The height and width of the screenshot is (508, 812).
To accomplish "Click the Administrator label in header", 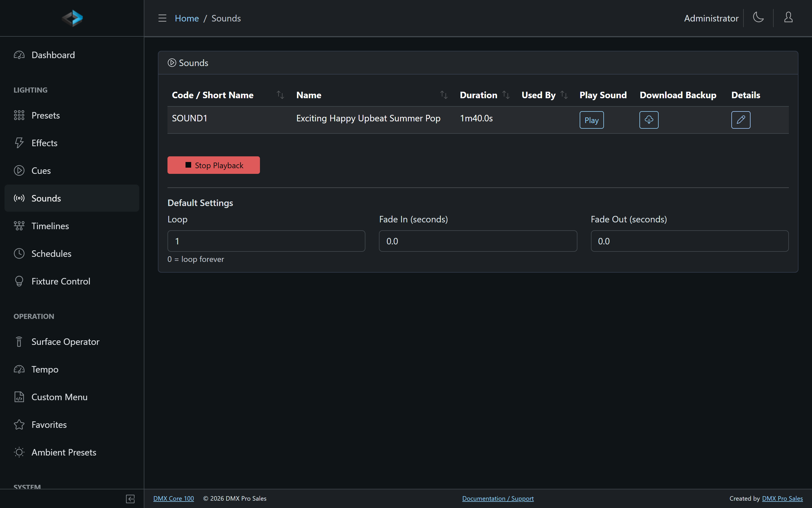I will point(711,18).
